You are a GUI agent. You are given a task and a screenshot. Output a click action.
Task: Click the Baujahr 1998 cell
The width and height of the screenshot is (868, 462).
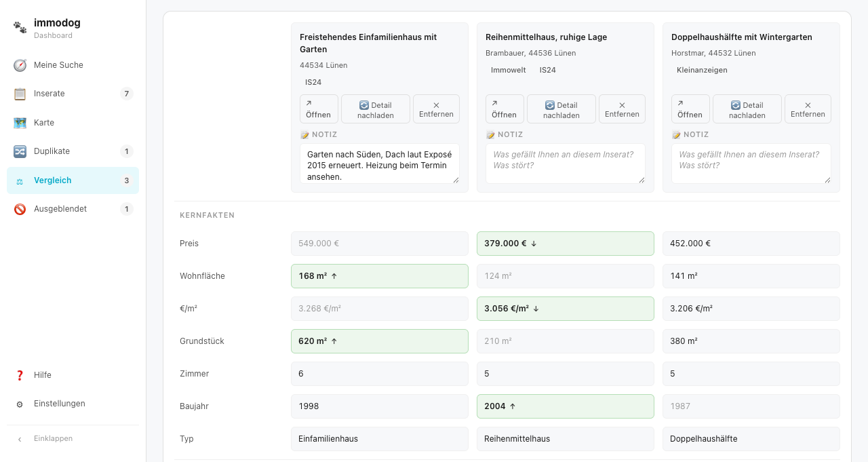(x=380, y=406)
